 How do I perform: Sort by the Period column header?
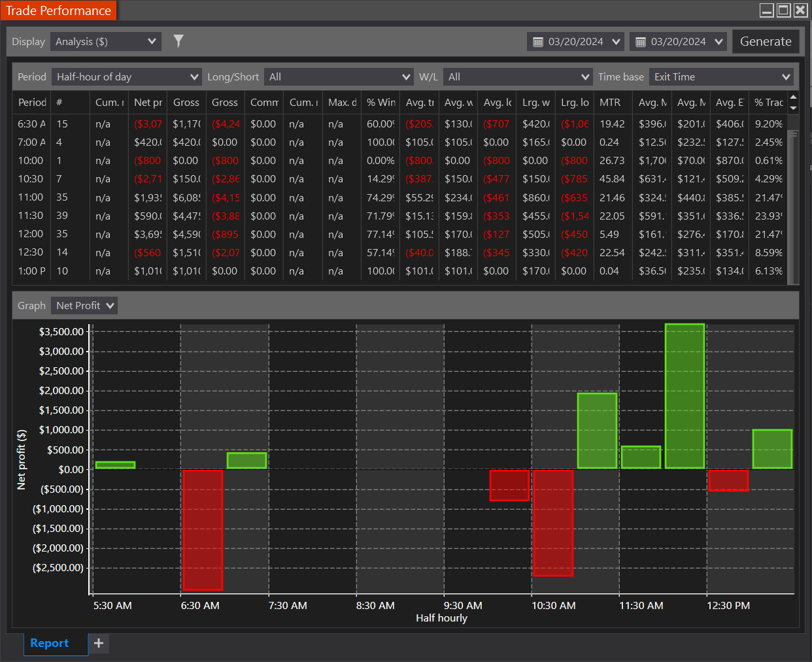pos(32,102)
